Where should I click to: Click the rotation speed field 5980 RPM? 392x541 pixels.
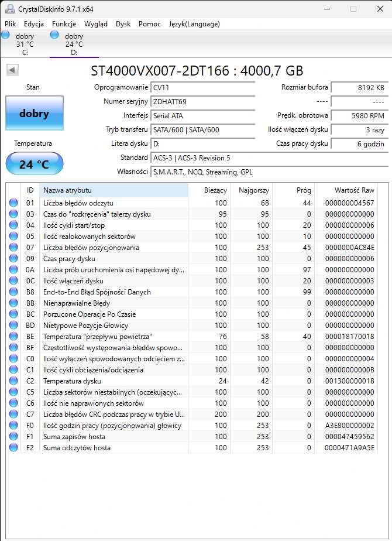tap(360, 115)
